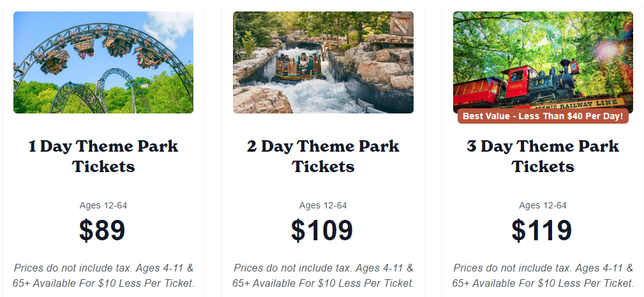The width and height of the screenshot is (644, 297).
Task: Open the 1 Day Theme Park Tickets heading
Action: (x=103, y=156)
